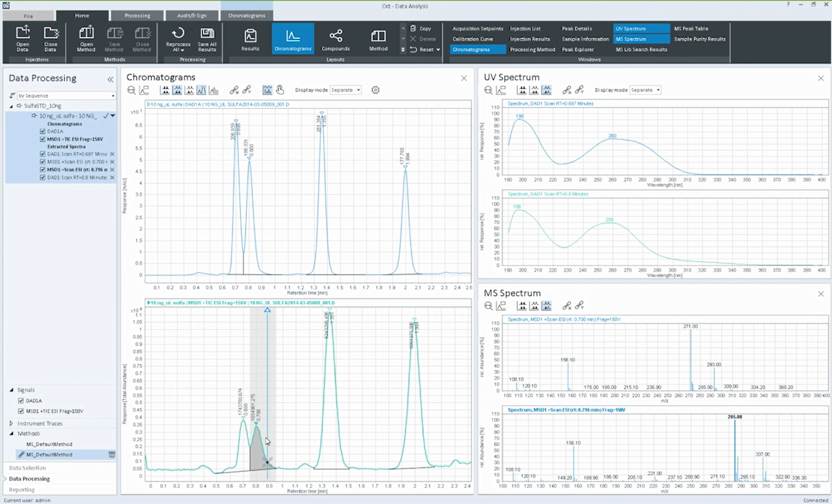
Task: Activate the zoom out tool in Chromatograms
Action: pos(131,90)
